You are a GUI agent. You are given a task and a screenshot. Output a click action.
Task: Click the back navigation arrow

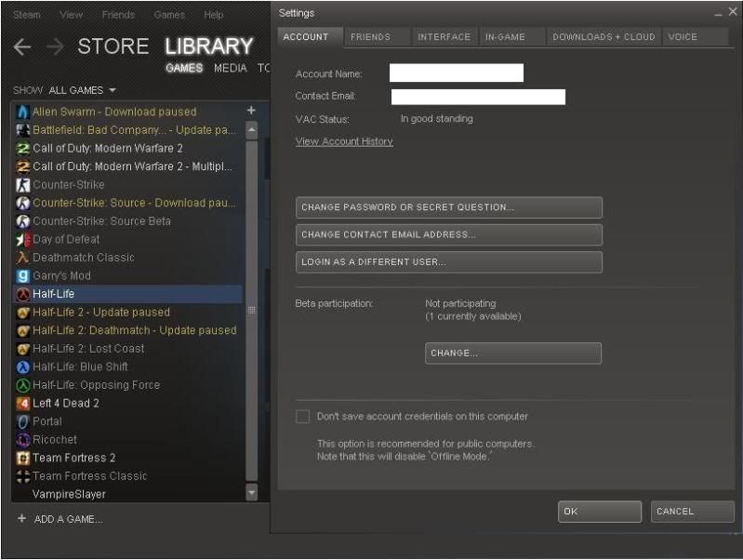22,47
